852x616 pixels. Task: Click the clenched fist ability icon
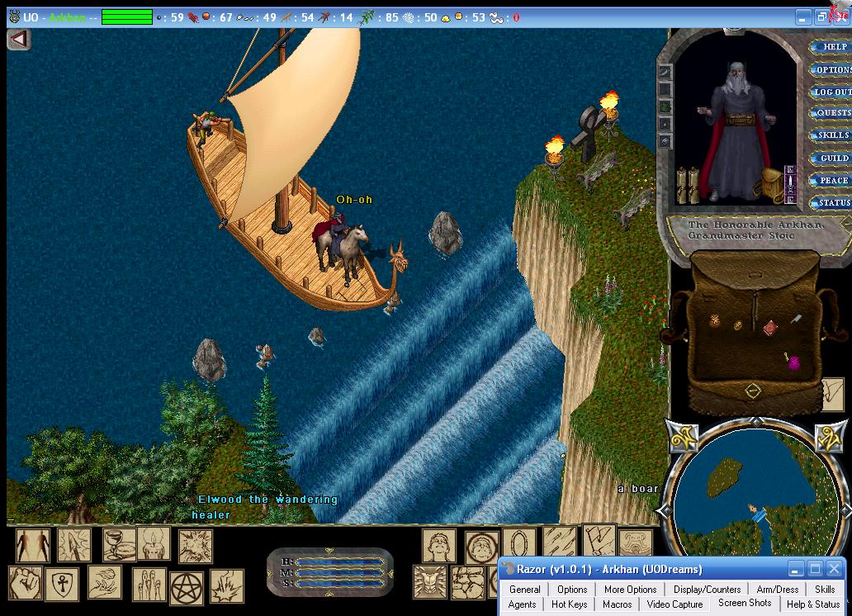click(25, 582)
